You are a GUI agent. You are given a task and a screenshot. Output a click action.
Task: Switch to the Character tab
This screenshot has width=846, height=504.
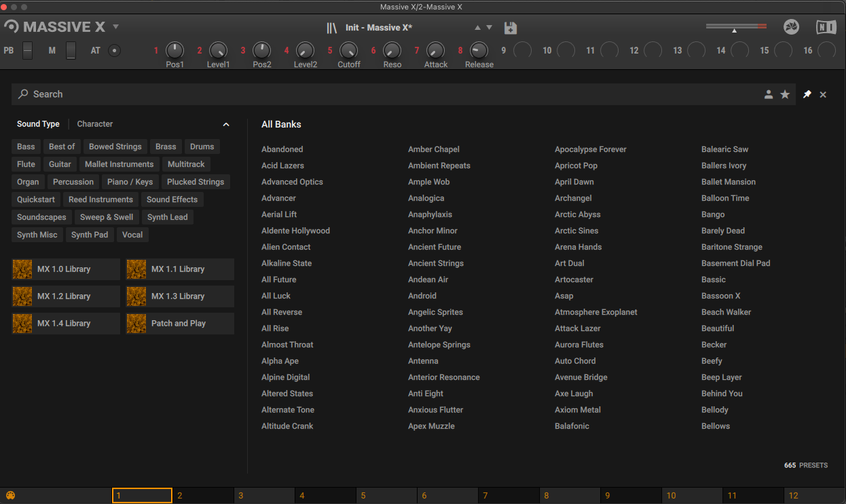(95, 124)
